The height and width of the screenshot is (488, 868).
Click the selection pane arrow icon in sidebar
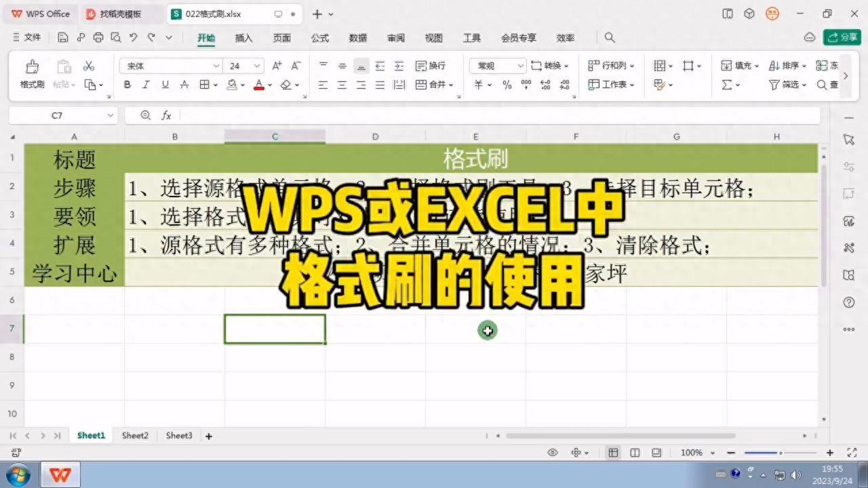(848, 140)
